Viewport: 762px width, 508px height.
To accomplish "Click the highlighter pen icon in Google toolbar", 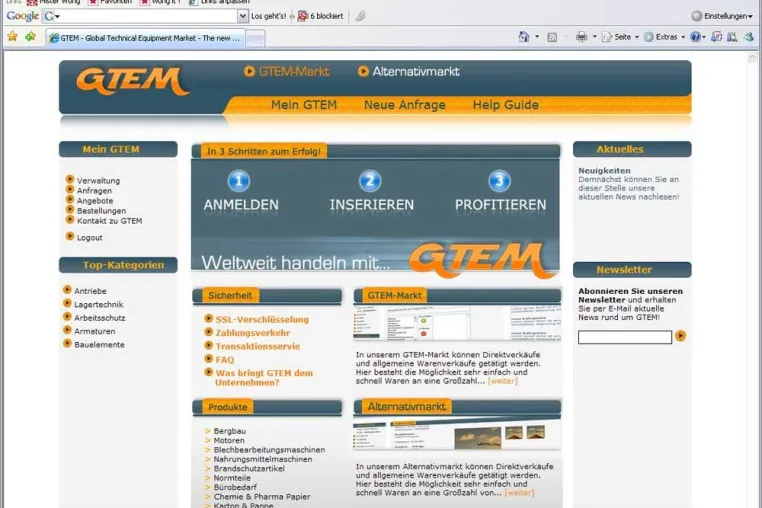I will [360, 16].
